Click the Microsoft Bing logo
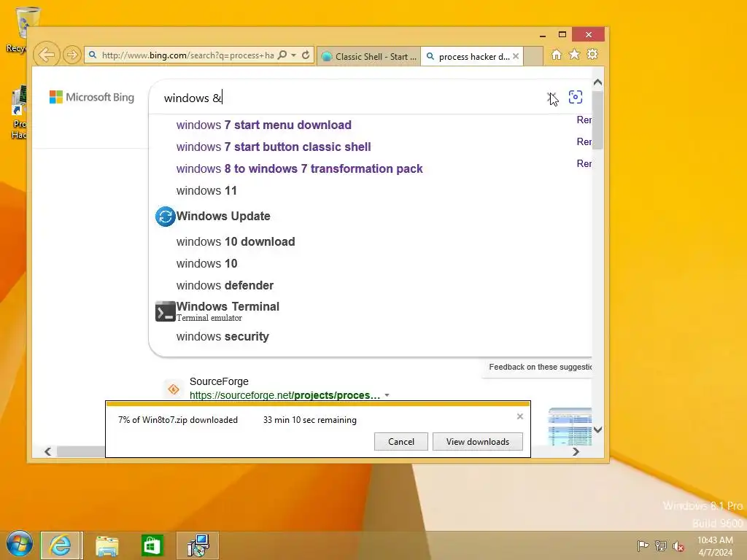The width and height of the screenshot is (747, 560). click(x=92, y=97)
